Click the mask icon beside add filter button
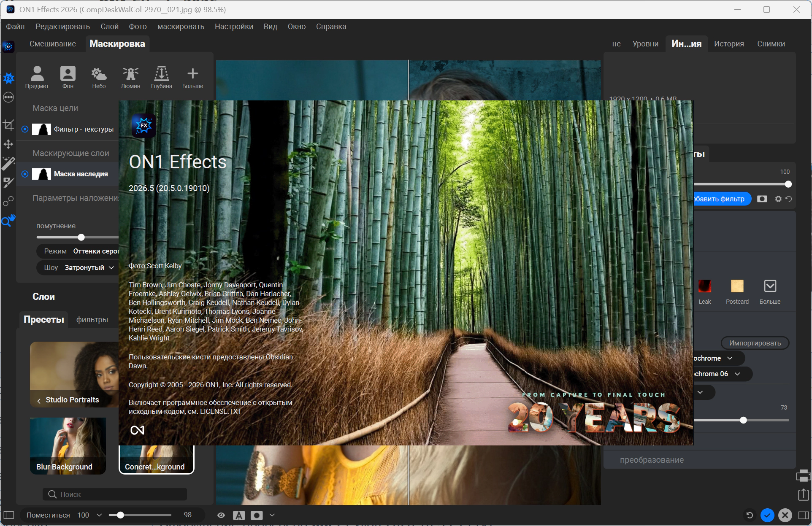Image resolution: width=812 pixels, height=526 pixels. 762,199
